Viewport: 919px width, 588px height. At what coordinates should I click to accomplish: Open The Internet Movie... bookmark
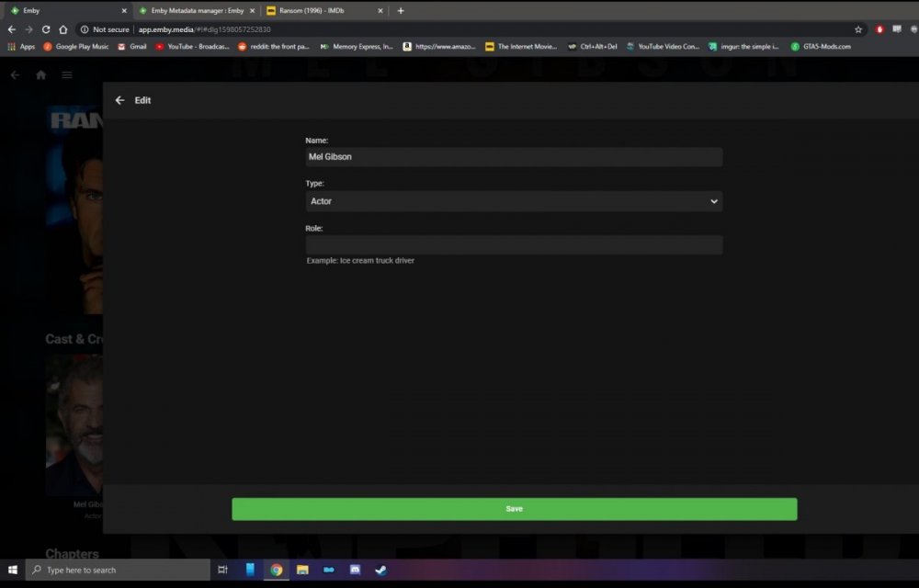click(522, 46)
